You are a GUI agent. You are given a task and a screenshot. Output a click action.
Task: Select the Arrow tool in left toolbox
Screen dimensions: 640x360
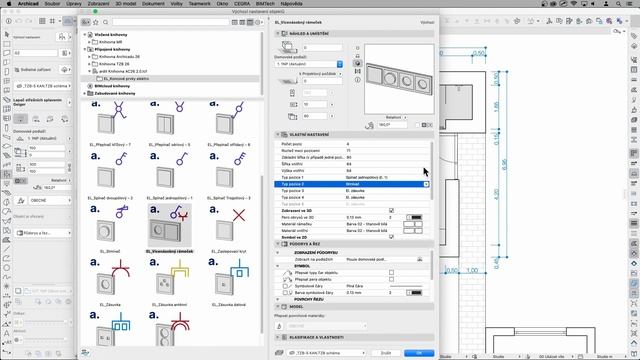7,35
